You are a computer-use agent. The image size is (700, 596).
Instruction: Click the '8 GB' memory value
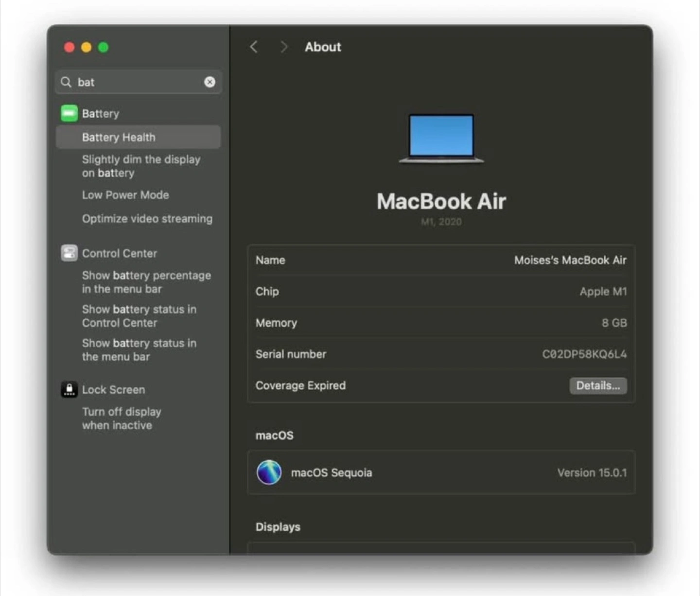(614, 323)
